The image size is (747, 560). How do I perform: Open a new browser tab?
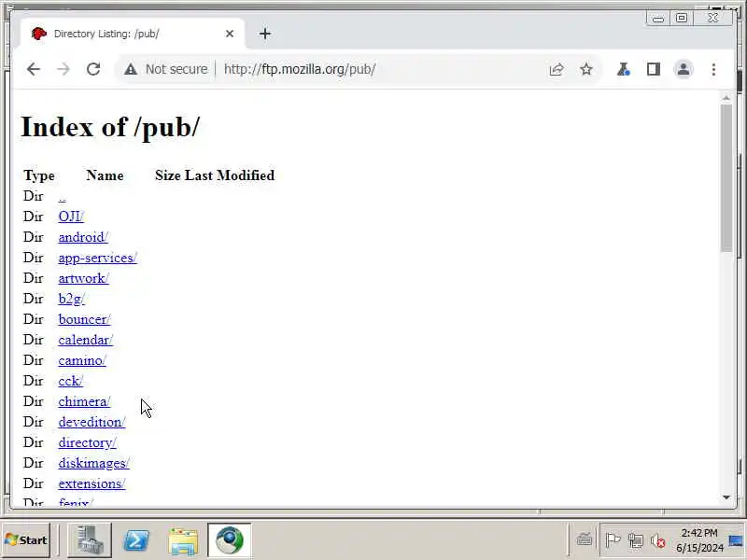point(265,34)
